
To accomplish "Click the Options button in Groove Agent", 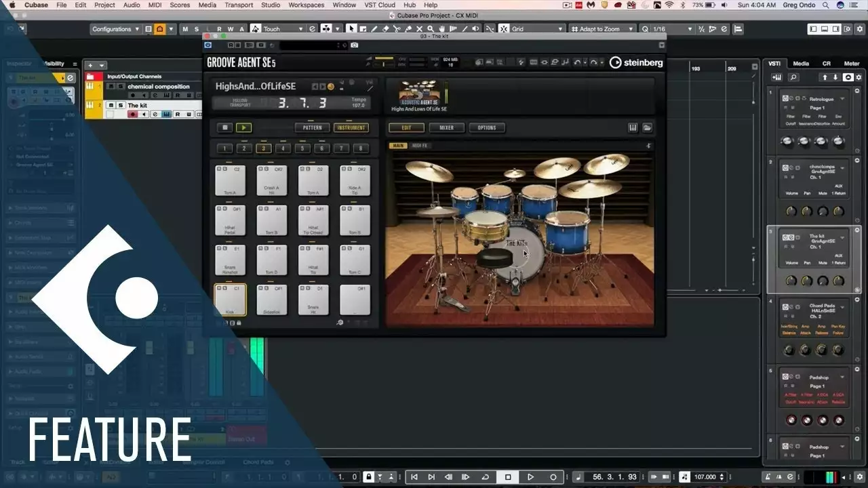I will [486, 127].
